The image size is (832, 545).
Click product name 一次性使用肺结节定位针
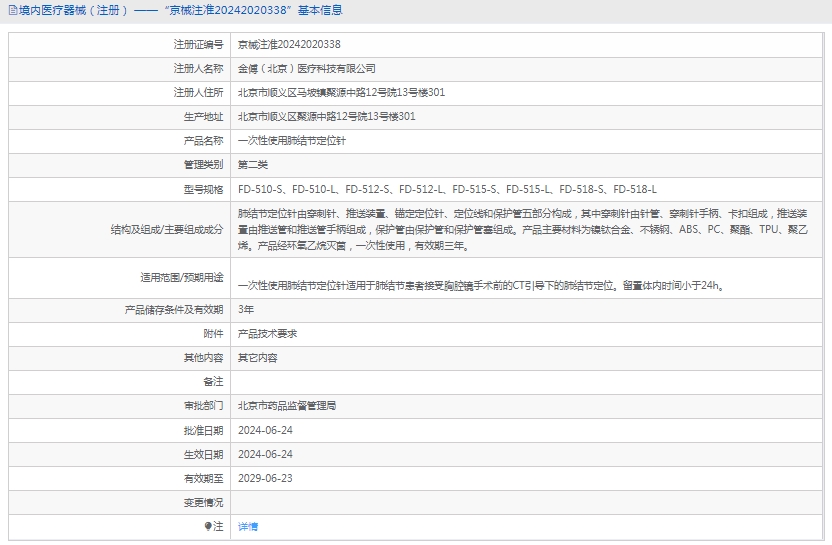[x=292, y=141]
